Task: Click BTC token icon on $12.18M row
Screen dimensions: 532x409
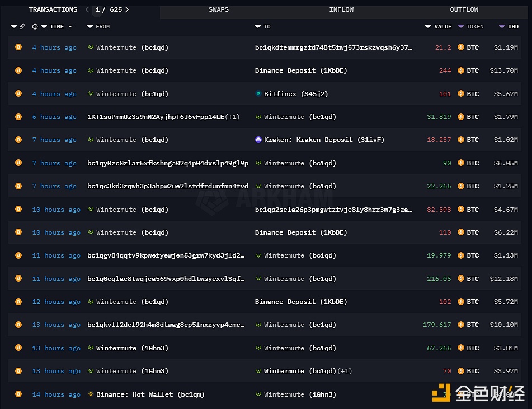Action: [x=461, y=278]
